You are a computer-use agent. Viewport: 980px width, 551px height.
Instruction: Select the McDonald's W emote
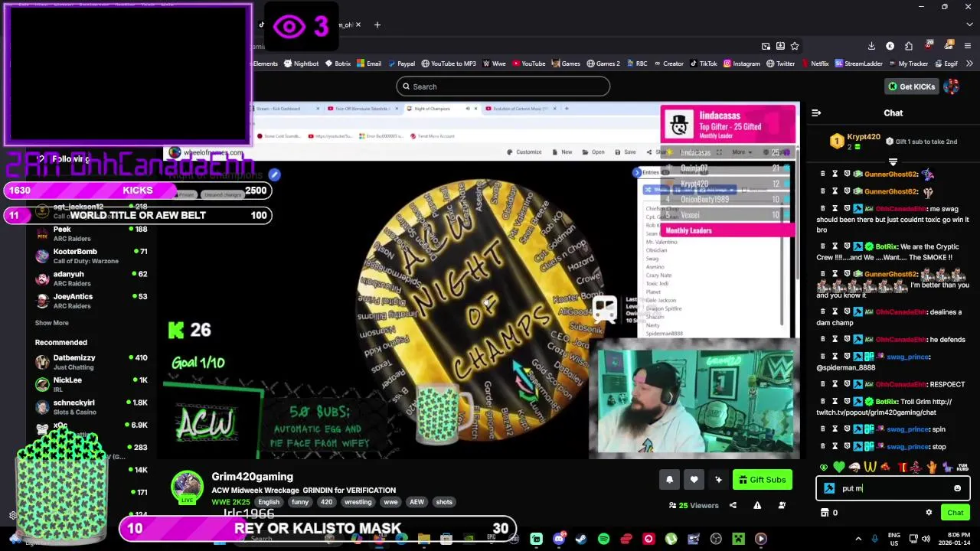pos(870,467)
